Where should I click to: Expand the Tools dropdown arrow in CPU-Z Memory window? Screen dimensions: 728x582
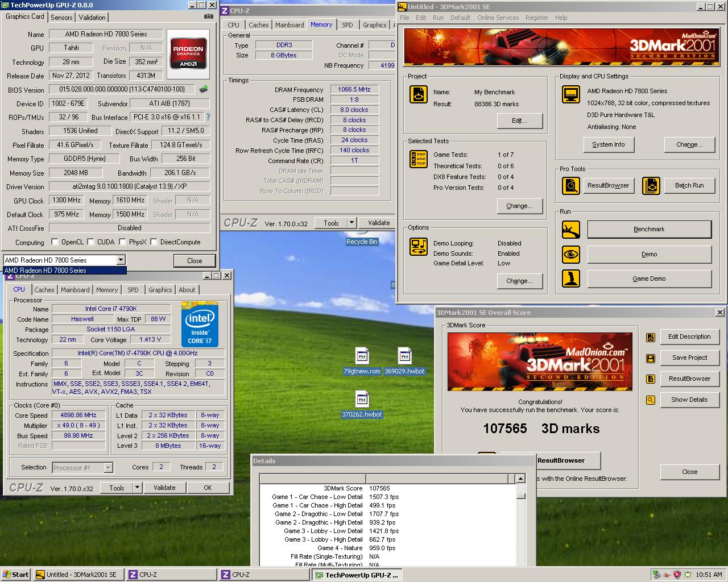point(351,223)
